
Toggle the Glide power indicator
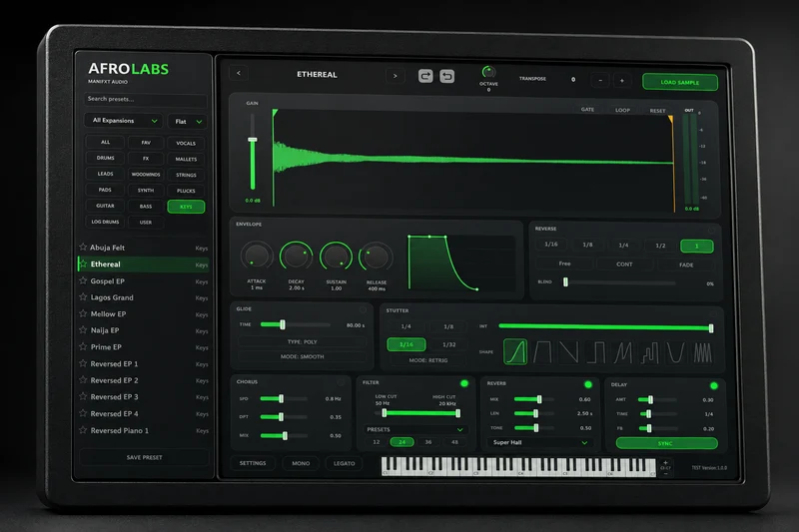pos(363,309)
